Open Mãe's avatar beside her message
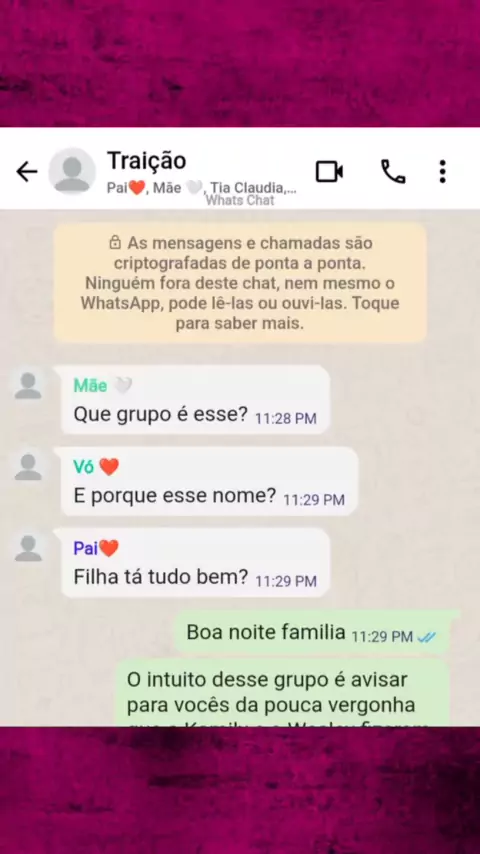The height and width of the screenshot is (854, 480). pyautogui.click(x=28, y=386)
